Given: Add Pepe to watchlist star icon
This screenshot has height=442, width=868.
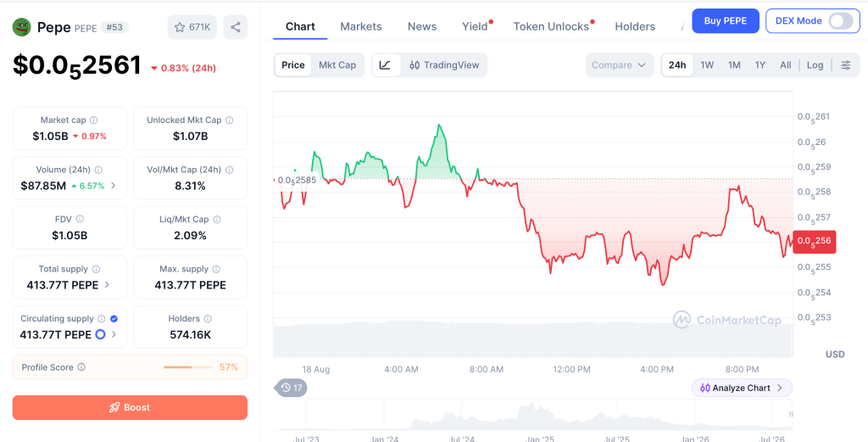Looking at the screenshot, I should (x=180, y=27).
